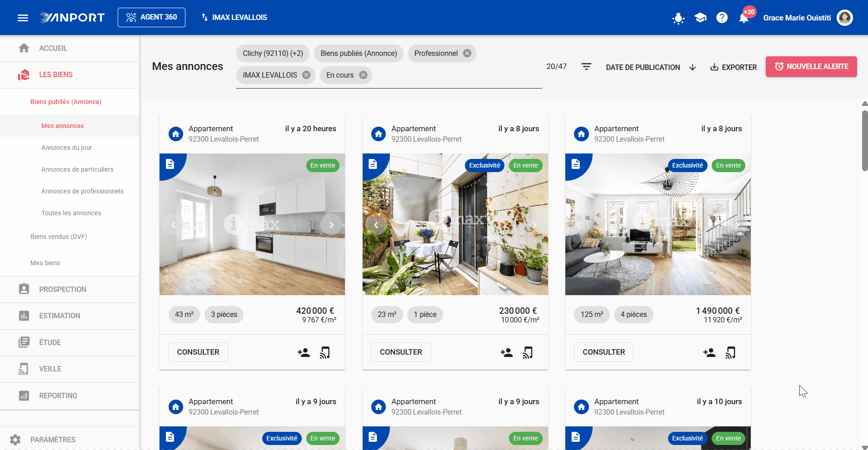Click the graduation cap training icon

700,18
